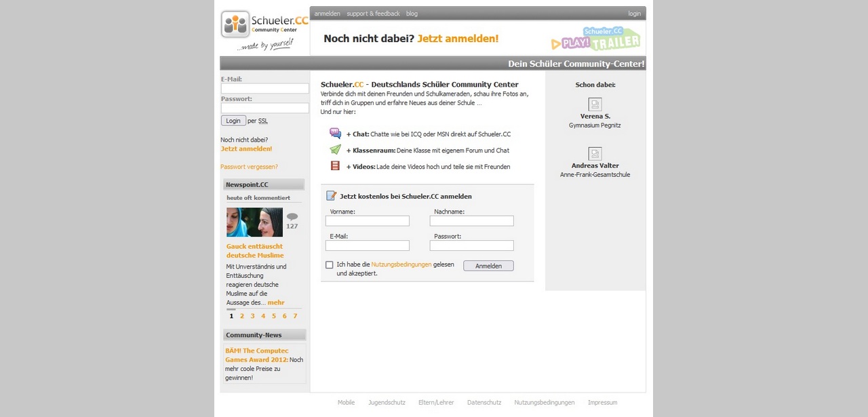Screen dimensions: 868x417
Task: Click the Newspoint.CC section header
Action: [x=264, y=184]
